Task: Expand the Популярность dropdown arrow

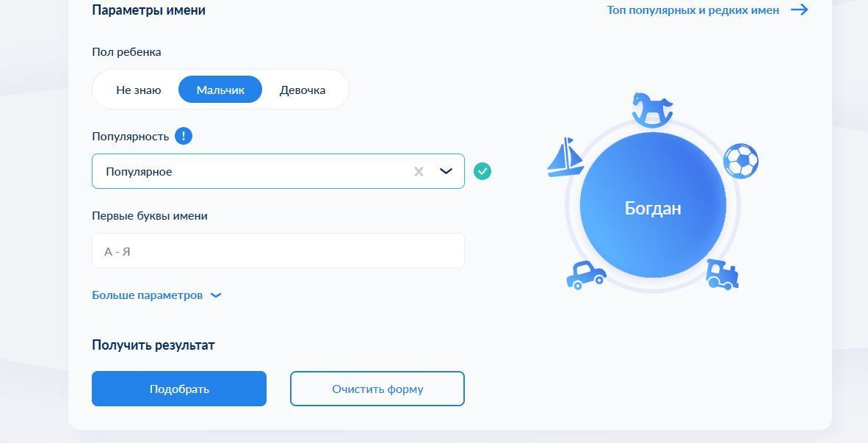Action: (x=446, y=172)
